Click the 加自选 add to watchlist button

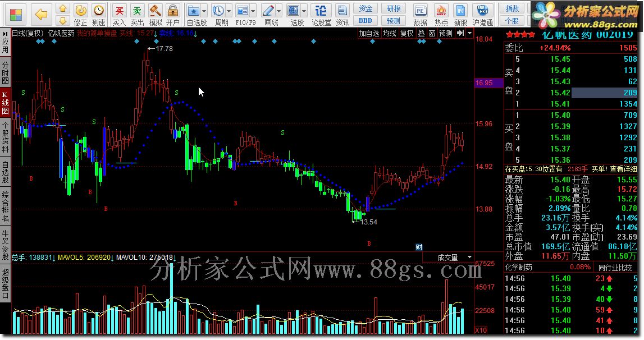[369, 33]
